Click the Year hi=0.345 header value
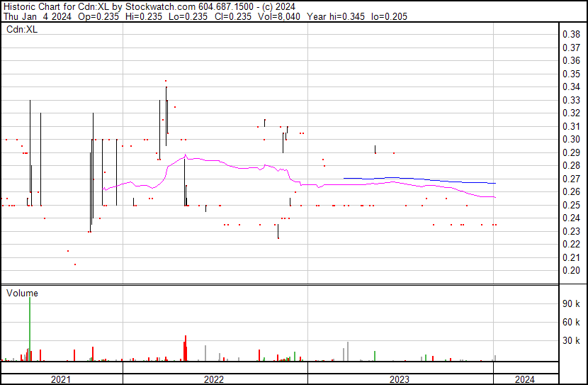Viewport: 588px width, 385px height. pos(337,16)
